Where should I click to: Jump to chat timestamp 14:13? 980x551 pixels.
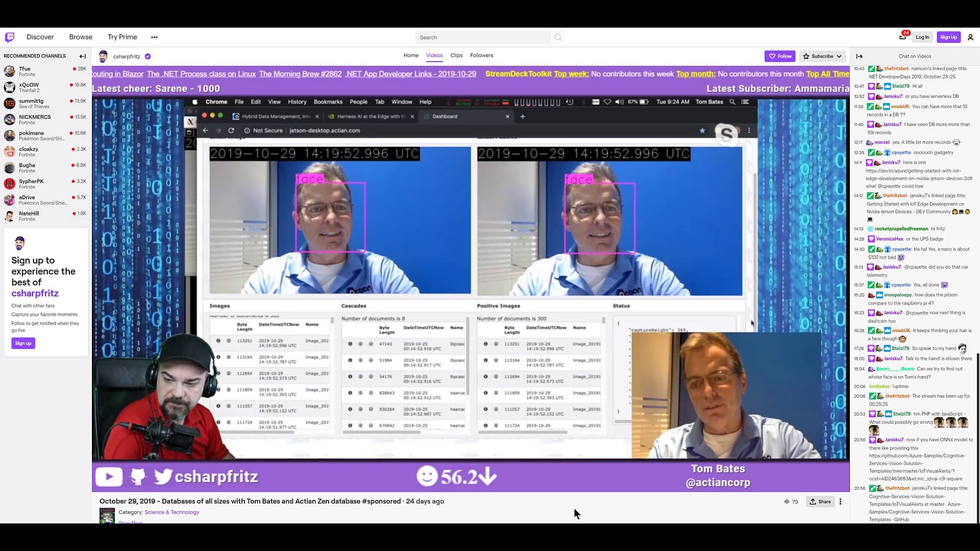(859, 229)
